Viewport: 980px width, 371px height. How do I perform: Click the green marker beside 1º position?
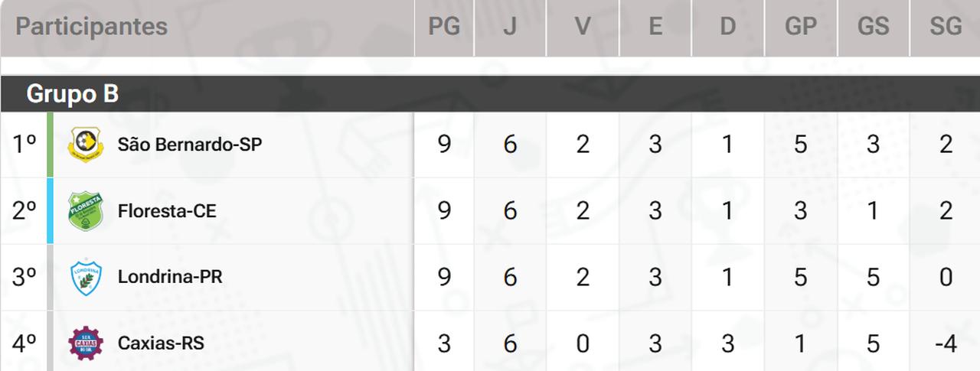point(51,145)
